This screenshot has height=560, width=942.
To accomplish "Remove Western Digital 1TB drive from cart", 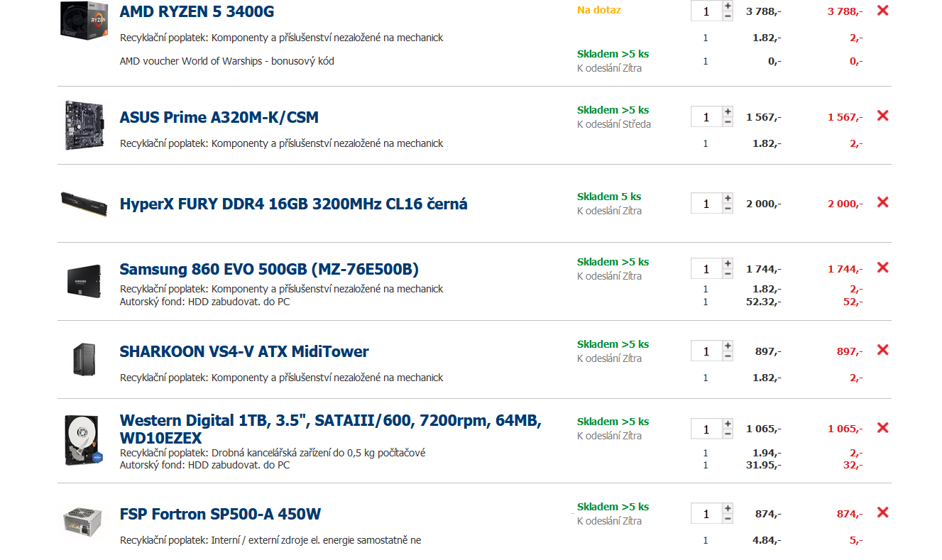I will 882,428.
